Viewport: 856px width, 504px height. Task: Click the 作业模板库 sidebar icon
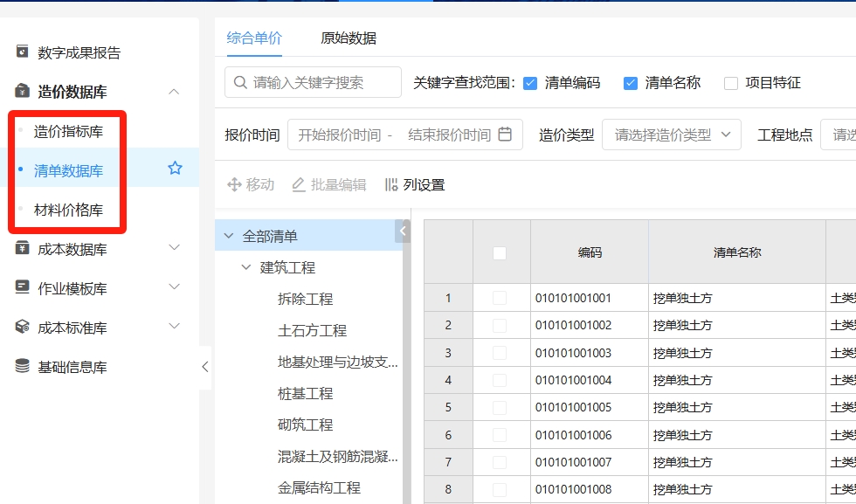(23, 287)
